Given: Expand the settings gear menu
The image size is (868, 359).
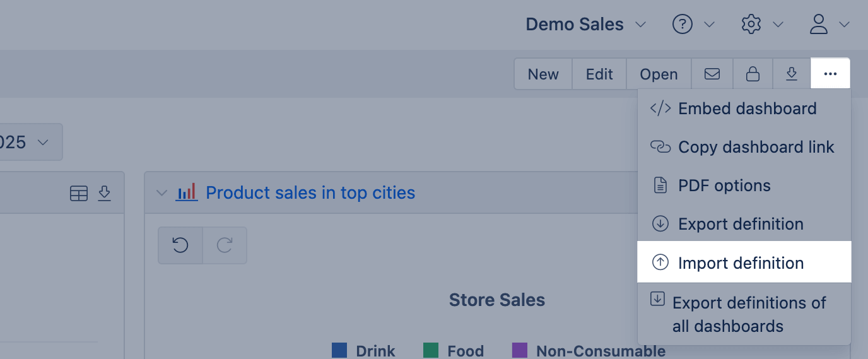Looking at the screenshot, I should coord(762,25).
